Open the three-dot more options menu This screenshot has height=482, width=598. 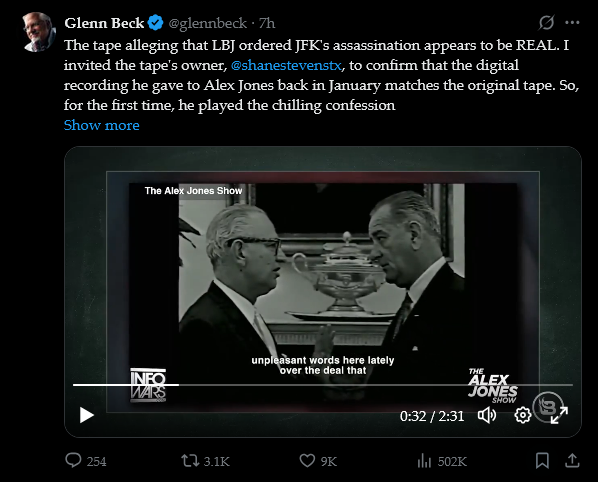pyautogui.click(x=572, y=23)
